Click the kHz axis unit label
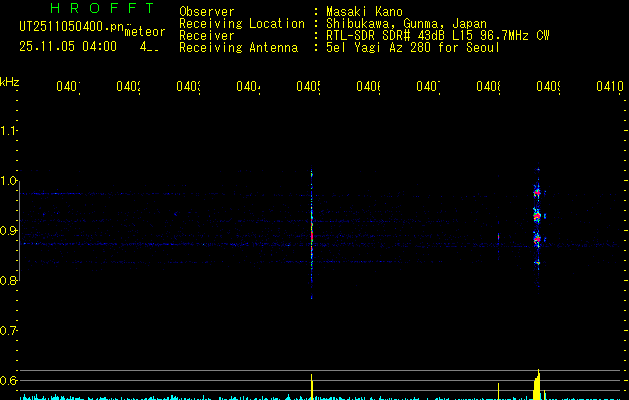The width and height of the screenshot is (629, 400). tap(10, 80)
